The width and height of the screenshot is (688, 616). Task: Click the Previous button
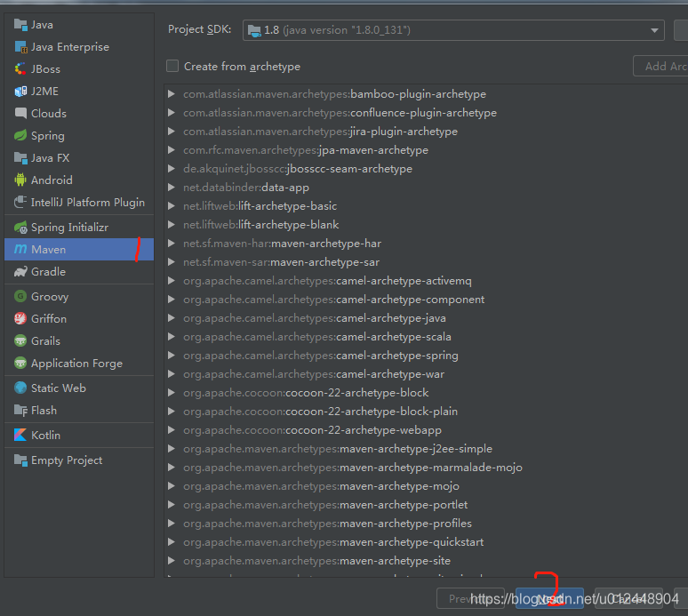[470, 598]
